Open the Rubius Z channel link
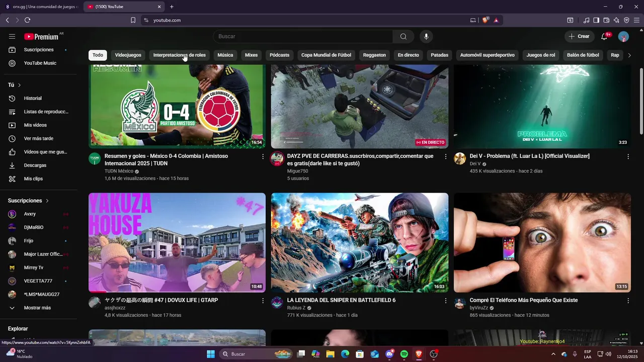Image resolution: width=644 pixels, height=362 pixels. click(296, 308)
